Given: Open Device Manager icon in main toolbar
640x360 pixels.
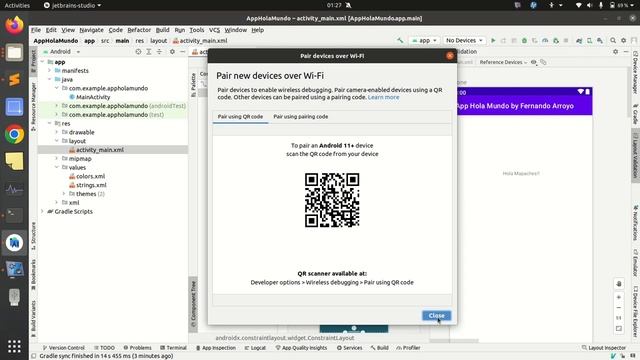Looking at the screenshot, I should click(x=589, y=40).
